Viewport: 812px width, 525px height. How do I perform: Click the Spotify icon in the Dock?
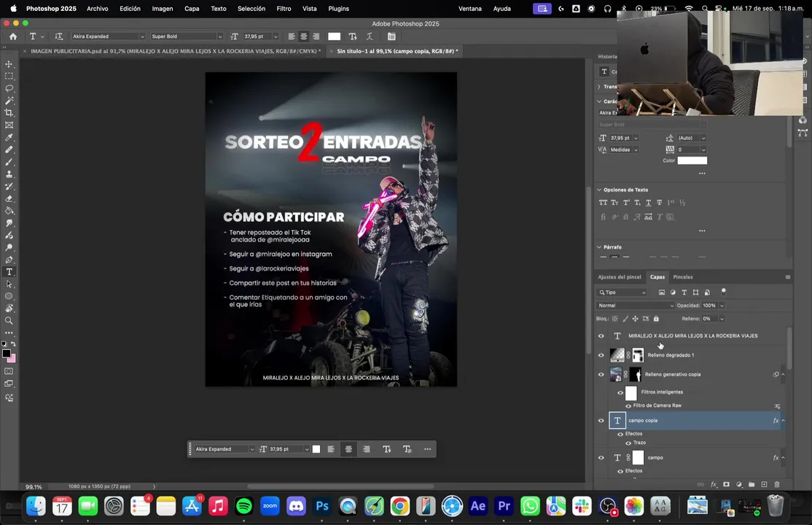click(244, 506)
